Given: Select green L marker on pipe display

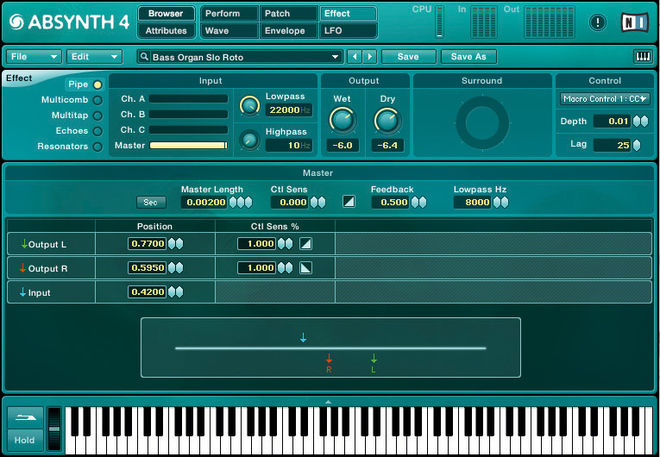Looking at the screenshot, I should point(373,364).
